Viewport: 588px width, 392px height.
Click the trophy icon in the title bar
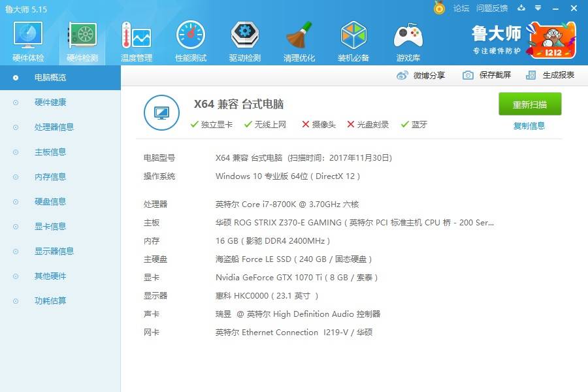coord(439,8)
